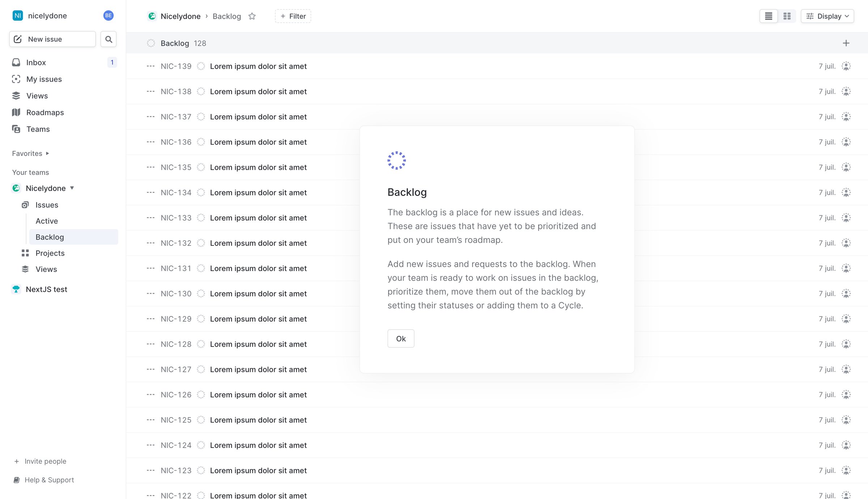Open the BE user avatar

pyautogui.click(x=108, y=16)
